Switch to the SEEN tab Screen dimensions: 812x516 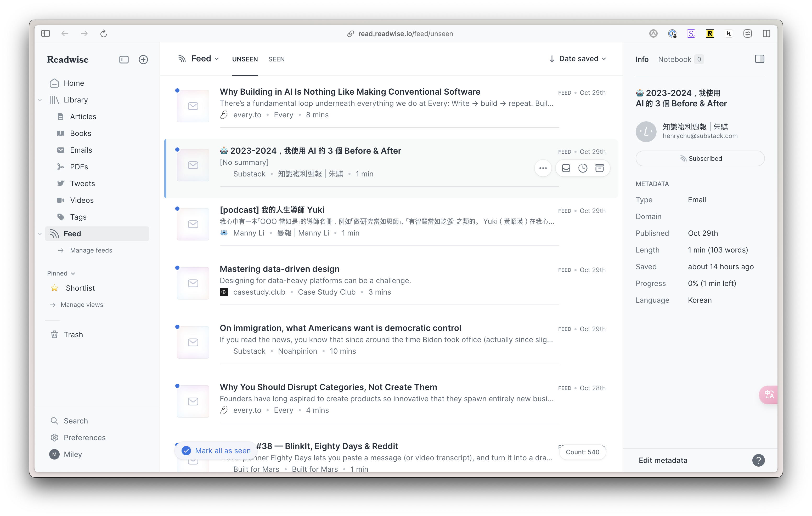point(276,59)
